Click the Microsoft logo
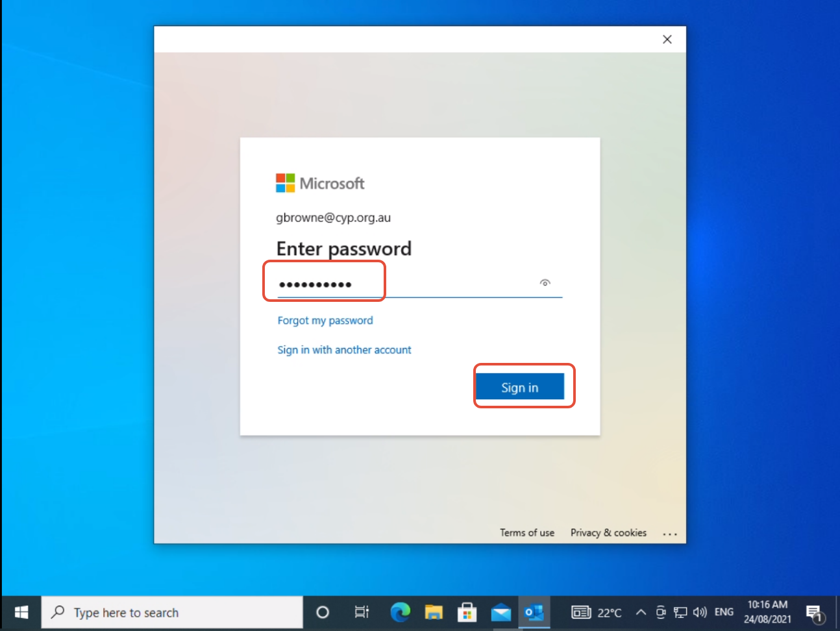The image size is (840, 631). tap(320, 183)
